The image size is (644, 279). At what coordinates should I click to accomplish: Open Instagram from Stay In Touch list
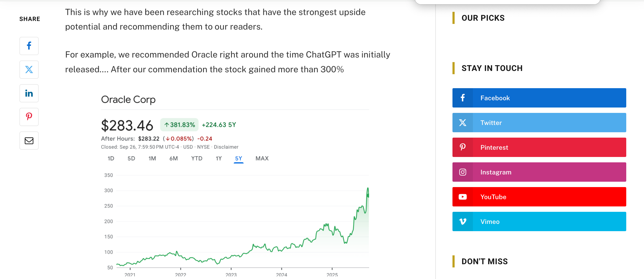pos(539,172)
